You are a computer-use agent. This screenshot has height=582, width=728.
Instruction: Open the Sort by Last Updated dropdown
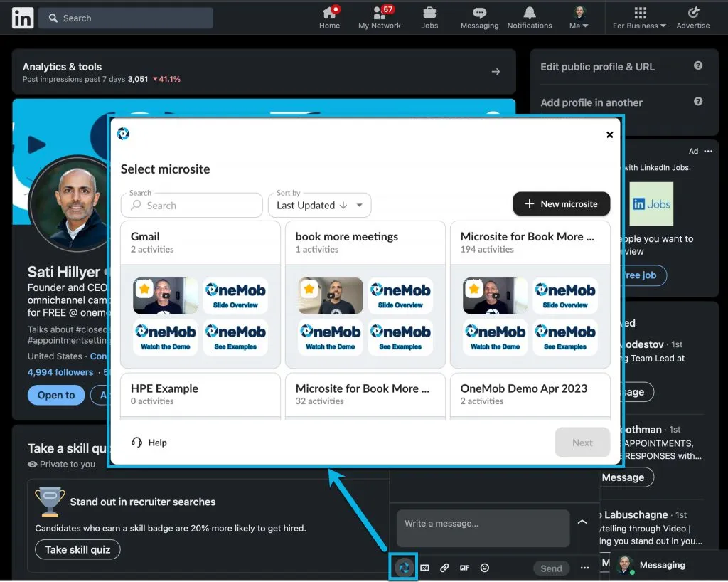pos(319,206)
